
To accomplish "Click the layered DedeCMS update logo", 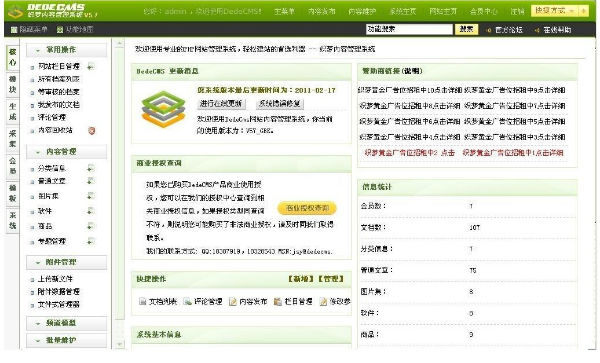I will point(163,109).
